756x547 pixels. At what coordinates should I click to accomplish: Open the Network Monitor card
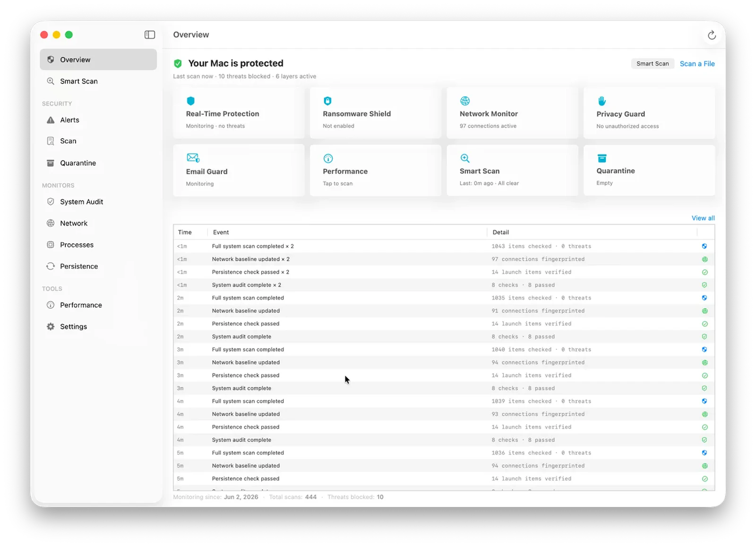click(512, 113)
